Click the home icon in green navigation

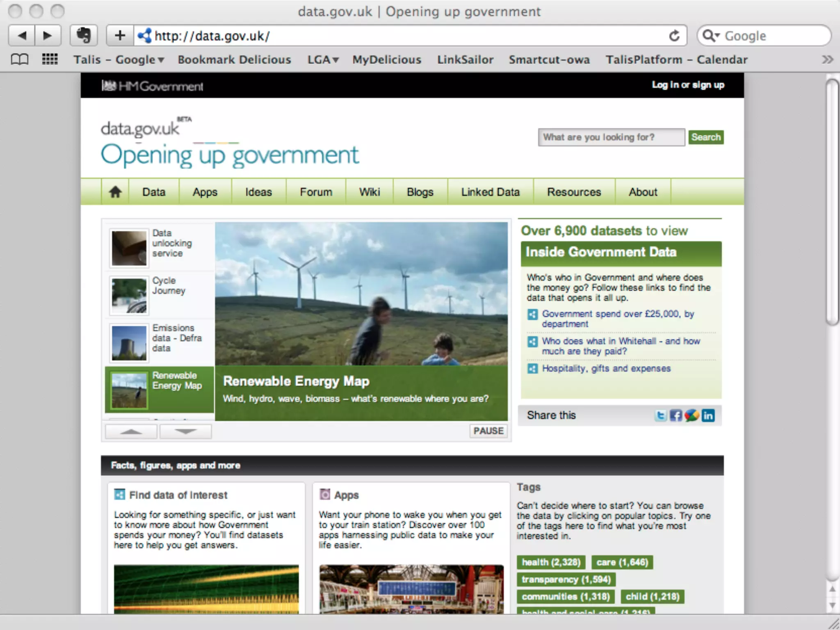(115, 192)
